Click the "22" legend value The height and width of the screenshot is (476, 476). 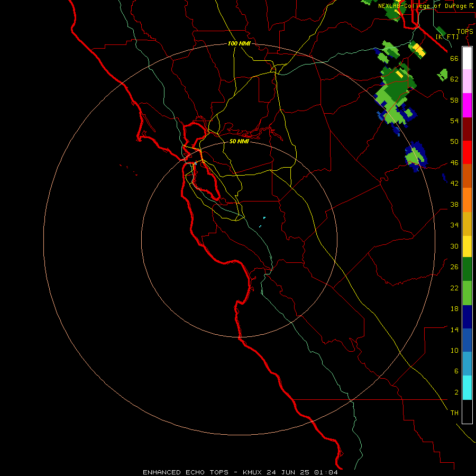pyautogui.click(x=454, y=288)
